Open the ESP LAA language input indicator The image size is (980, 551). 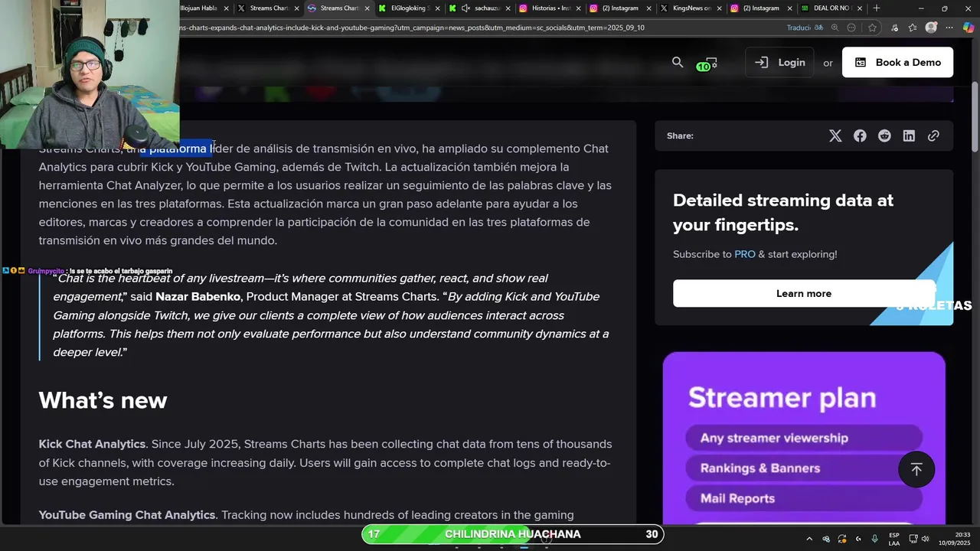(894, 539)
